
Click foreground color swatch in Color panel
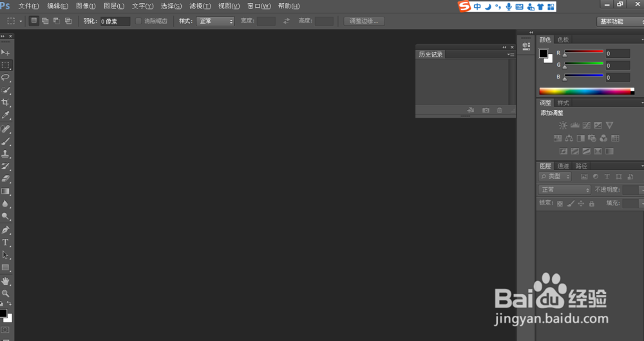coord(544,53)
